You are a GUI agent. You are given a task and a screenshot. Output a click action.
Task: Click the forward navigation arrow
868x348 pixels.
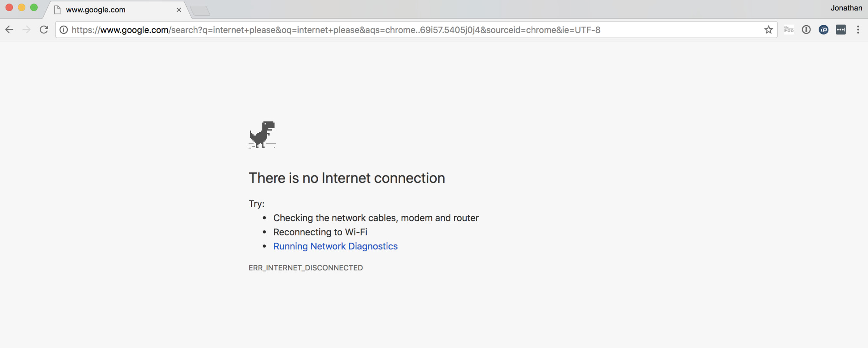[x=26, y=30]
